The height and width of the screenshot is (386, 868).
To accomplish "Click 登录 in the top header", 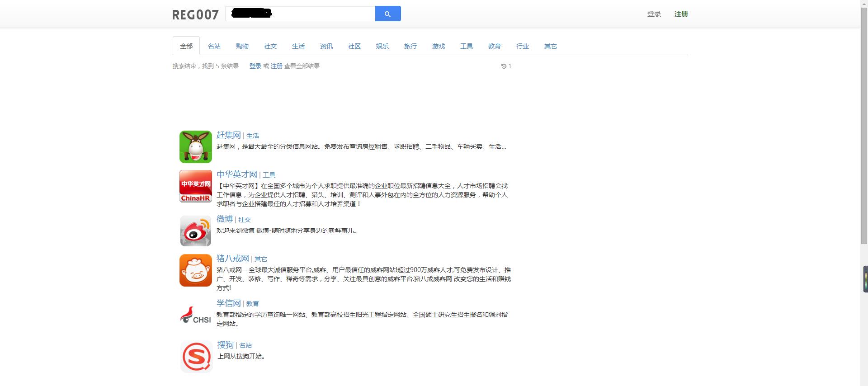I will coord(654,14).
